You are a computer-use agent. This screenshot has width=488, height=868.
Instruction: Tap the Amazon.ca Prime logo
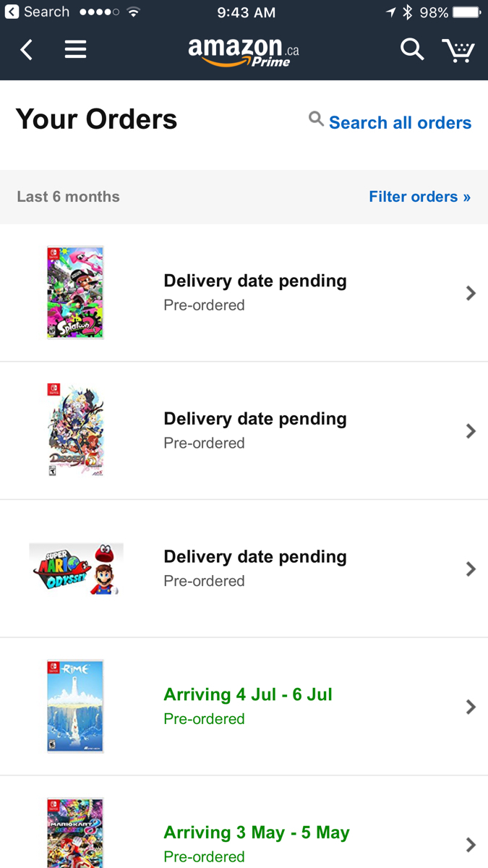[244, 51]
